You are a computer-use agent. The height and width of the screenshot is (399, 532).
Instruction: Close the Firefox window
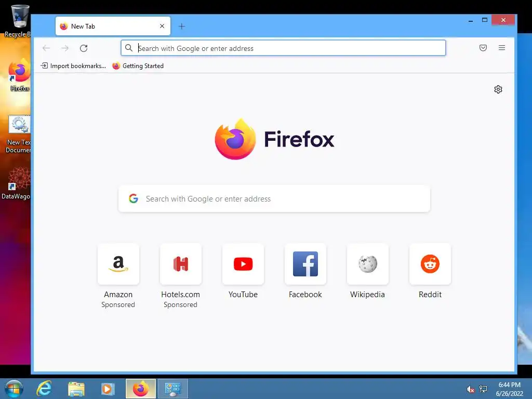click(503, 20)
